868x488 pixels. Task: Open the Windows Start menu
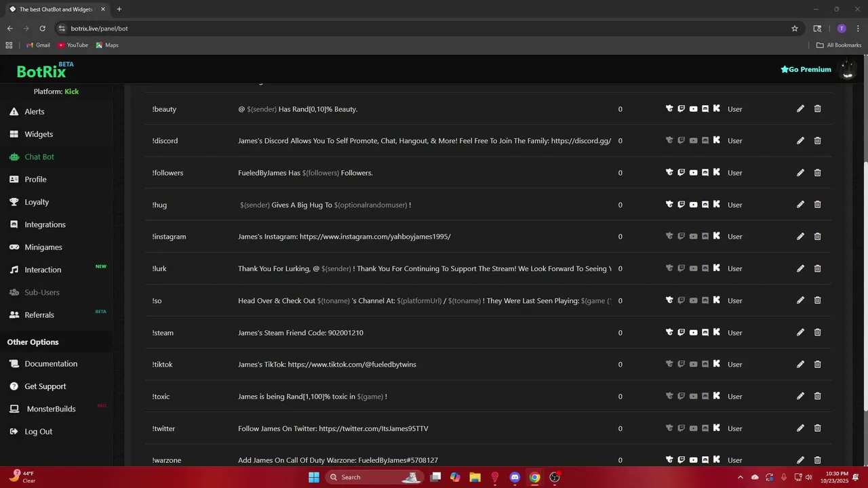click(314, 477)
